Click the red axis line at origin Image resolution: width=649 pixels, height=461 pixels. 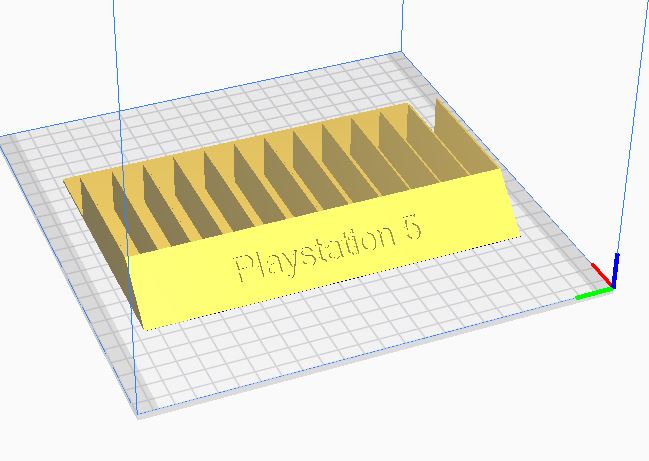point(601,274)
